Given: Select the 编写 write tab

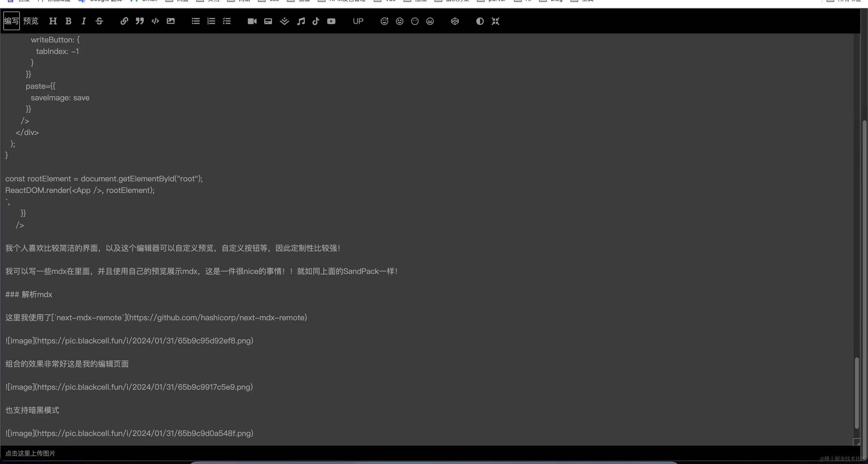Looking at the screenshot, I should tap(11, 21).
